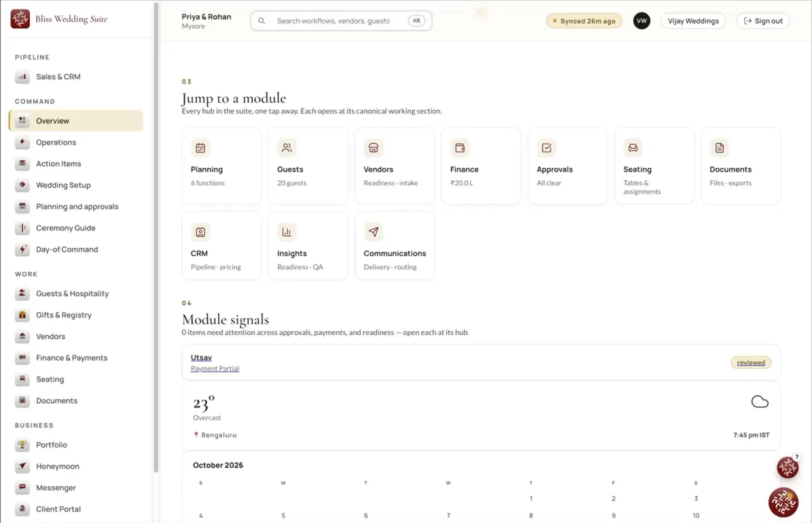
Task: Open the Messenger chat icon
Action: pos(23,488)
